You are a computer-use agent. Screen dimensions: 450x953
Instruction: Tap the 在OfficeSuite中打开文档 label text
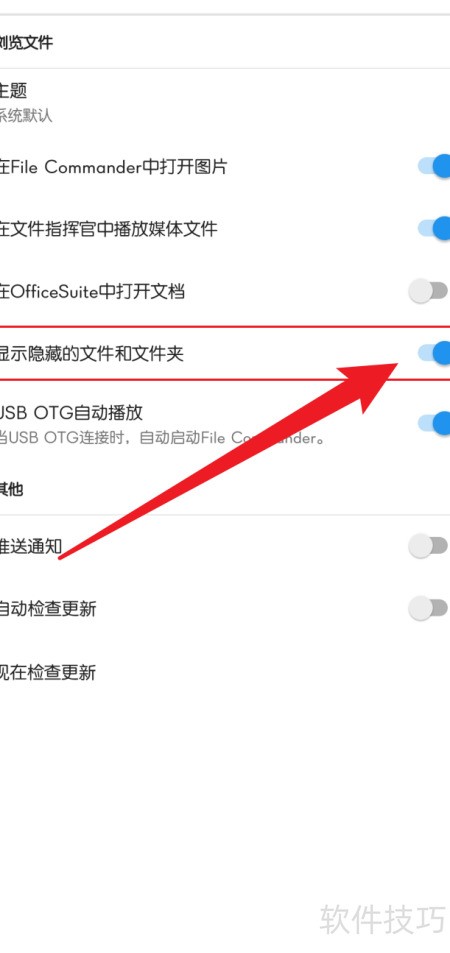[x=92, y=292]
